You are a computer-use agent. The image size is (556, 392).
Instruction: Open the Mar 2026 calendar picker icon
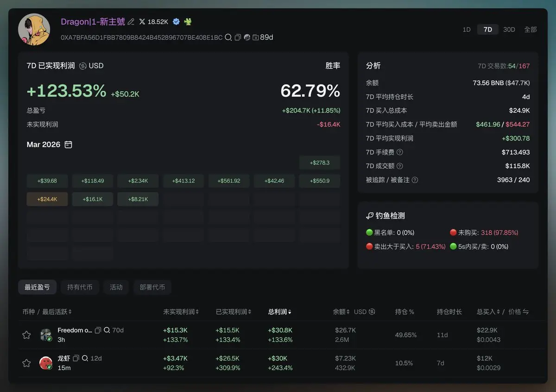pyautogui.click(x=68, y=145)
